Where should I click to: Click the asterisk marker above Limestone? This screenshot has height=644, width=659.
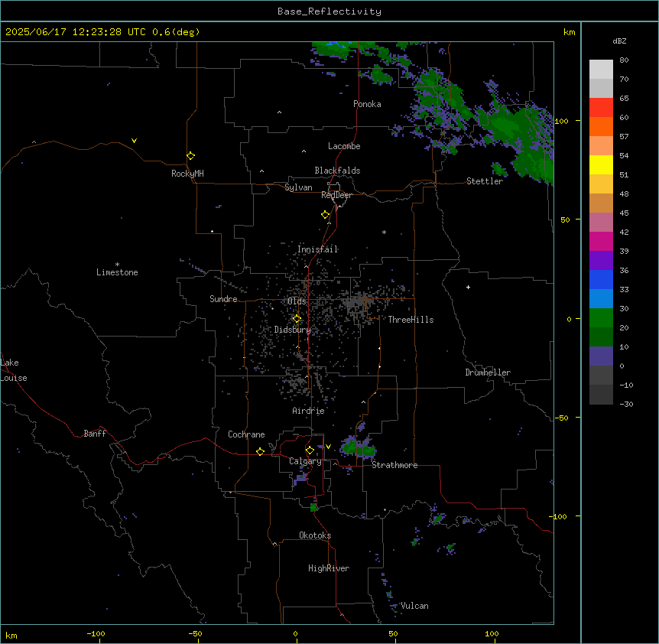click(x=117, y=265)
